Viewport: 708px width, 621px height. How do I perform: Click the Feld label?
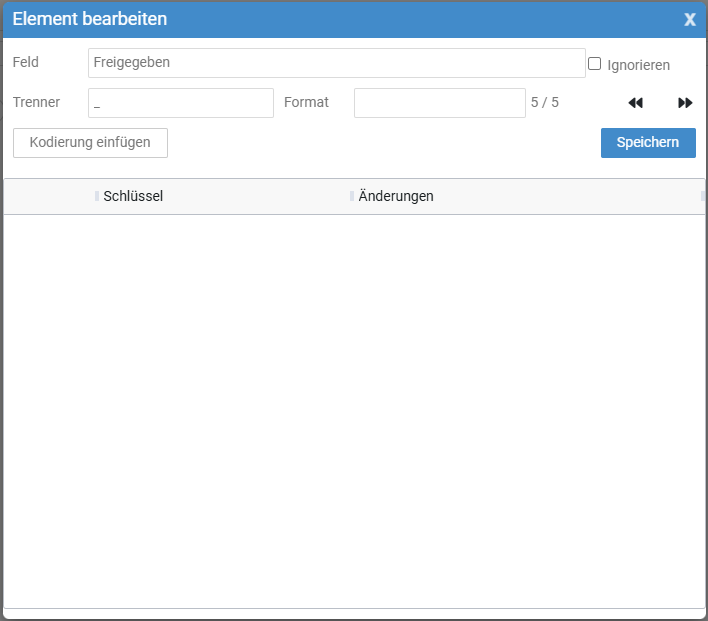[26, 62]
